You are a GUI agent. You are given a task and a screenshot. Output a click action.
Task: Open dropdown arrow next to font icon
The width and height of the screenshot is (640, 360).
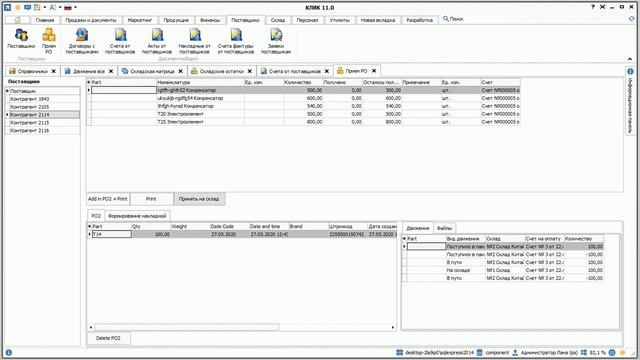(x=60, y=7)
